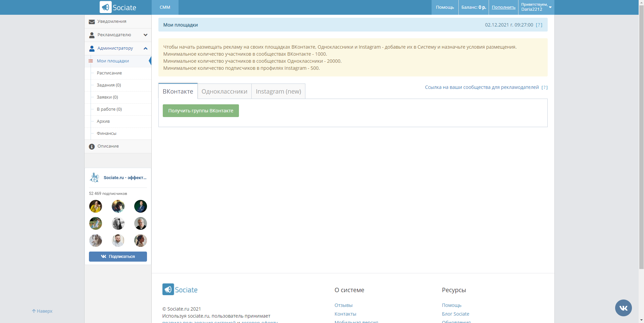Click the Баланс: 0 р. indicator
Screen dimensions: 644x323
click(x=474, y=7)
